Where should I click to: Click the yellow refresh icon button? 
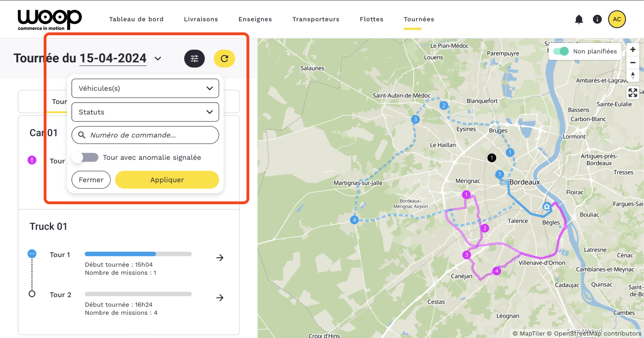point(224,59)
